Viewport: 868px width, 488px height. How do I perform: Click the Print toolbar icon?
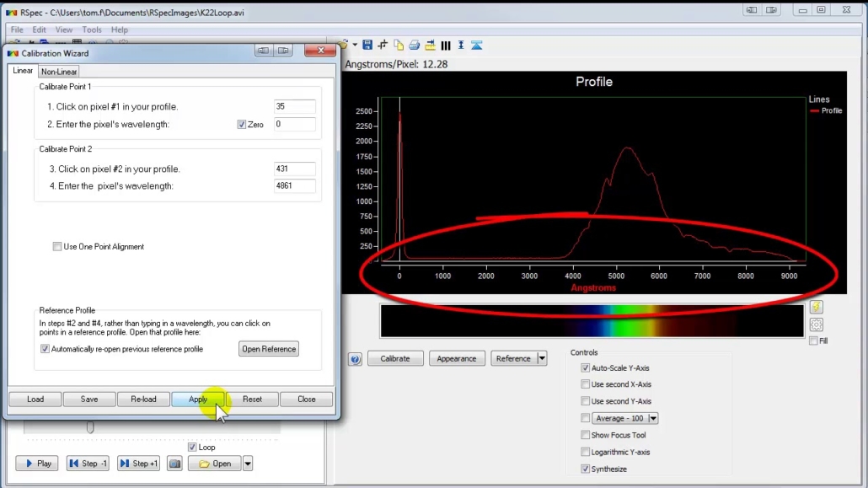[414, 45]
